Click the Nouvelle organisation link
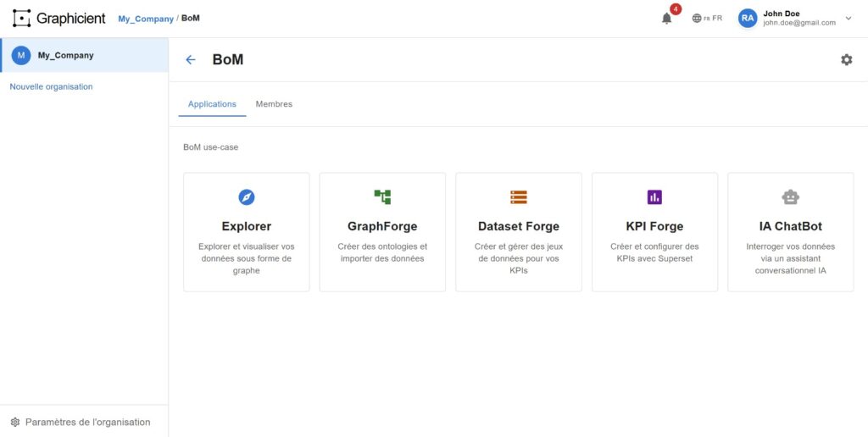This screenshot has height=437, width=868. (51, 86)
